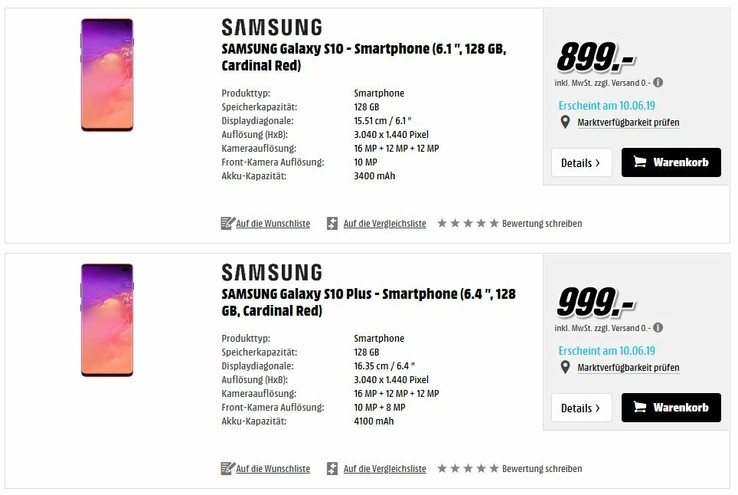This screenshot has width=738, height=495.
Task: Click location pin icon for Galaxy S10 Plus
Action: coord(565,367)
